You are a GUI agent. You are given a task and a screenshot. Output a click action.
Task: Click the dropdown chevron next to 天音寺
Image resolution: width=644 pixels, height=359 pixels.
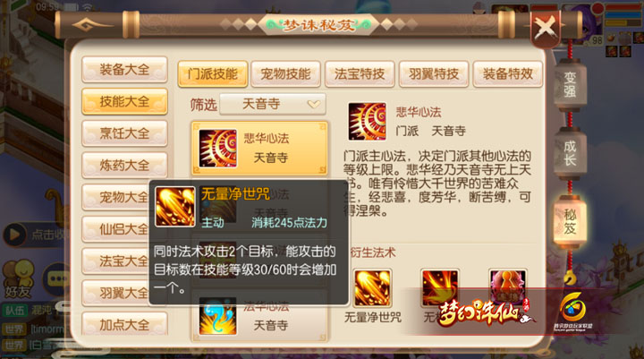click(x=314, y=105)
